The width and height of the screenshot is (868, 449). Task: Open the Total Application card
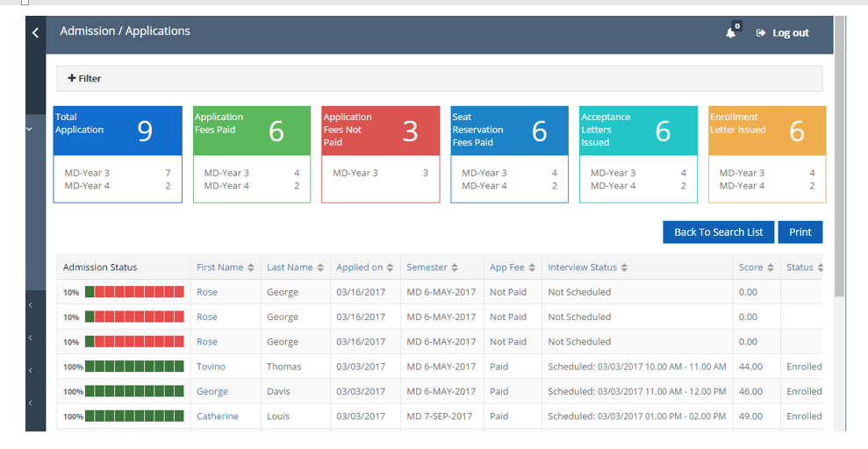(118, 155)
